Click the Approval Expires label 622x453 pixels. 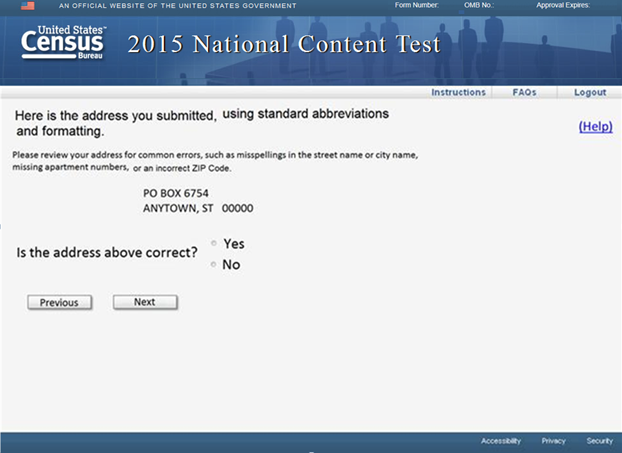pyautogui.click(x=563, y=5)
